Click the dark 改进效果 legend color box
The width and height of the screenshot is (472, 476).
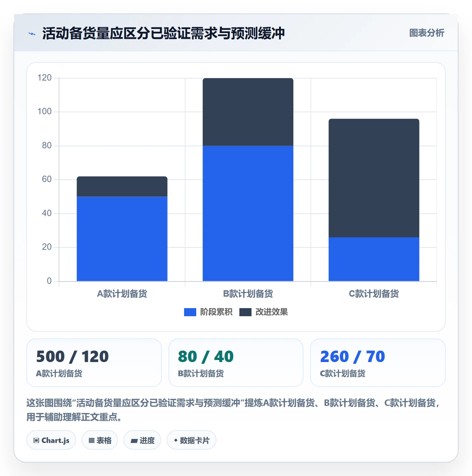click(x=245, y=312)
